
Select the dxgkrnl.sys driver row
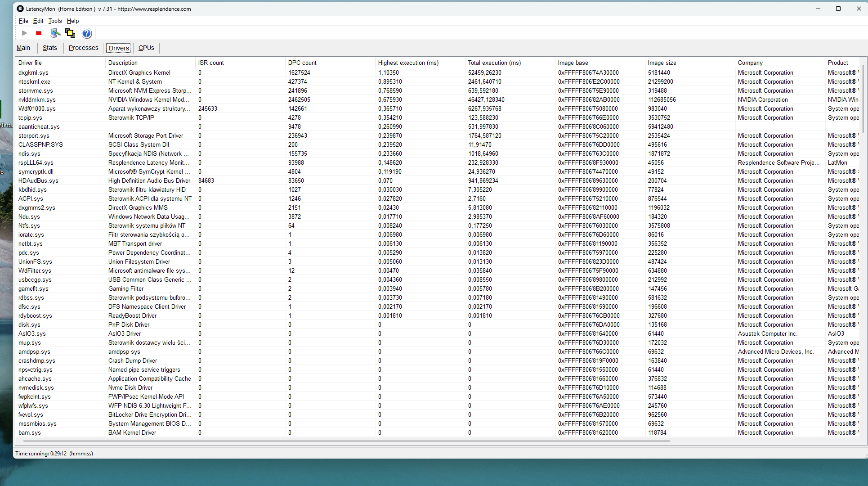[x=33, y=72]
